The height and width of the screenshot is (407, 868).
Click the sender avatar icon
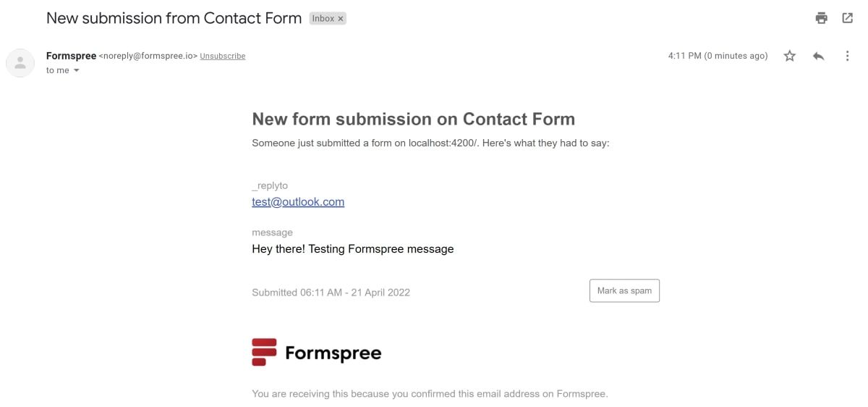tap(20, 63)
